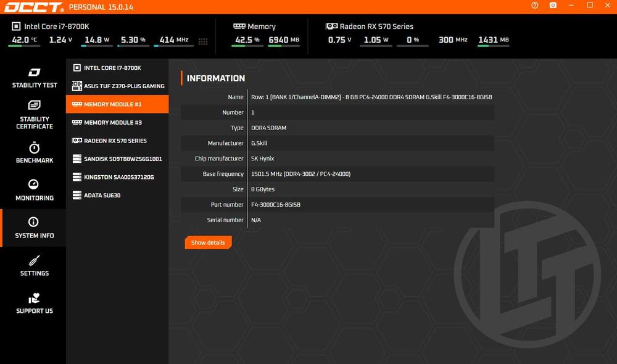
Task: Click the memory 6940 MB reading
Action: 284,39
